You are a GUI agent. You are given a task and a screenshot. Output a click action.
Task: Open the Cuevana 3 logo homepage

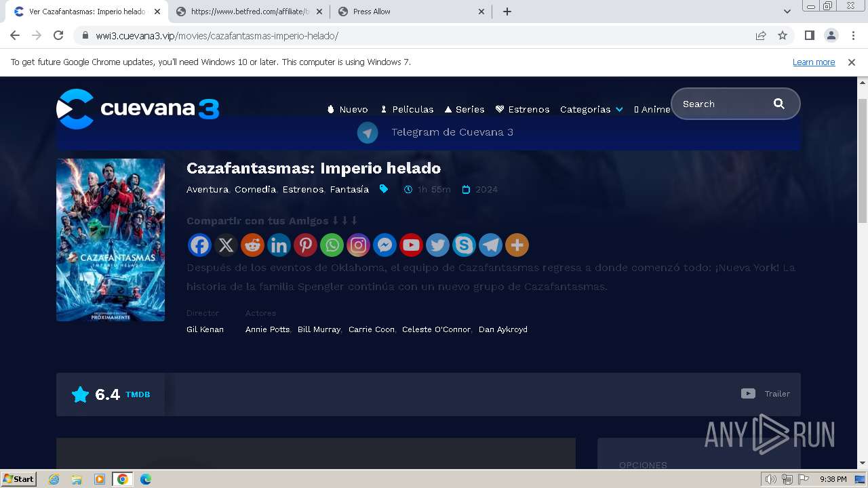pos(138,108)
